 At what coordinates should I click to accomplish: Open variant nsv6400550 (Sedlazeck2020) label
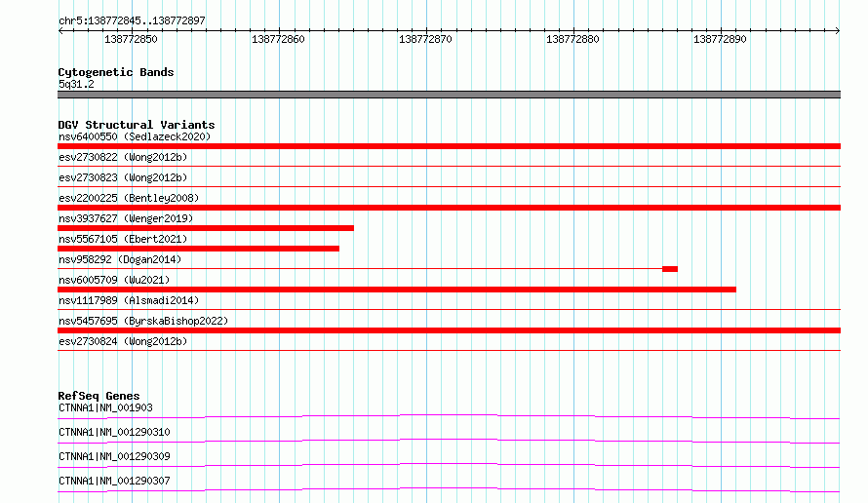tap(135, 136)
